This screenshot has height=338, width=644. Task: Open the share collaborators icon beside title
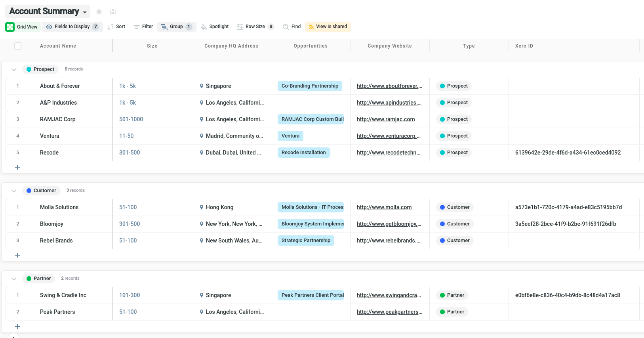click(113, 11)
